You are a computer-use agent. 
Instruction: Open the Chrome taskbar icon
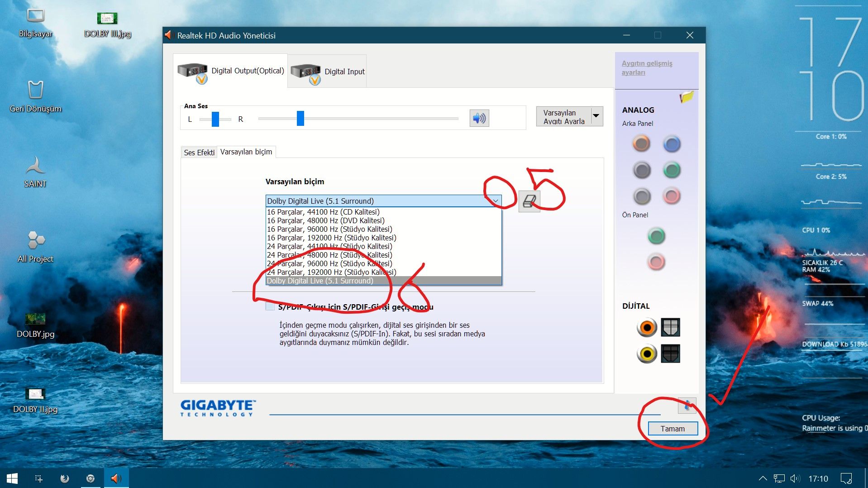pyautogui.click(x=91, y=478)
